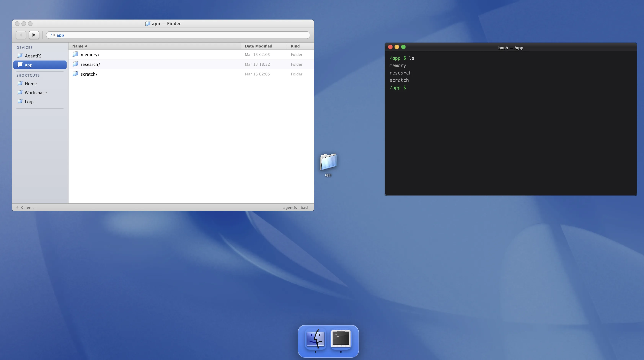
Task: Click the research folder icon
Action: coord(75,64)
